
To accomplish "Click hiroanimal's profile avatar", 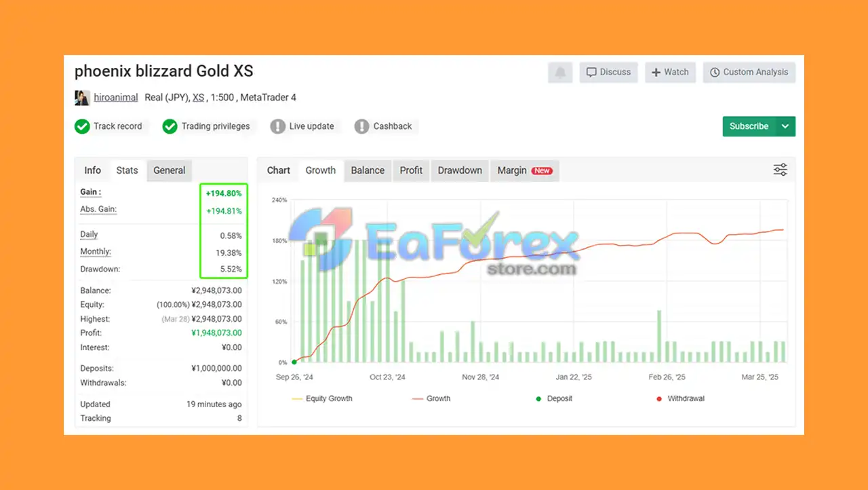I will 82,98.
